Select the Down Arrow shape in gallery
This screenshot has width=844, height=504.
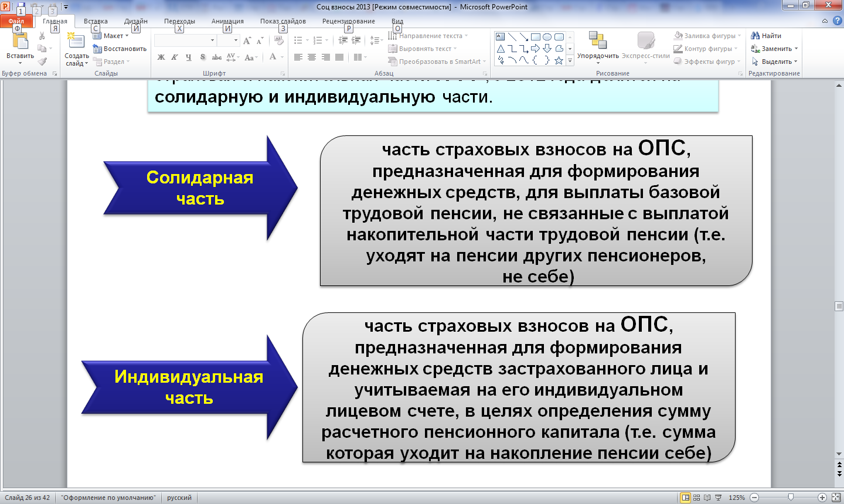tap(547, 49)
